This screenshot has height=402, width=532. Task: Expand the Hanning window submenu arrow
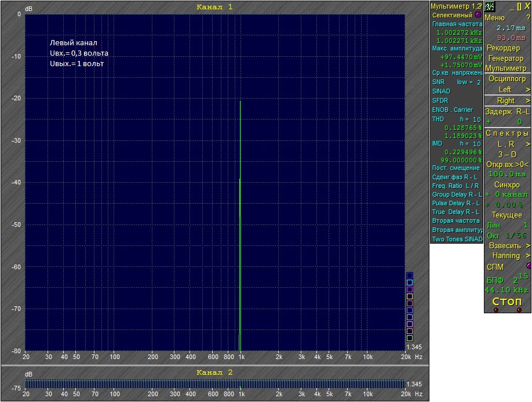(528, 256)
